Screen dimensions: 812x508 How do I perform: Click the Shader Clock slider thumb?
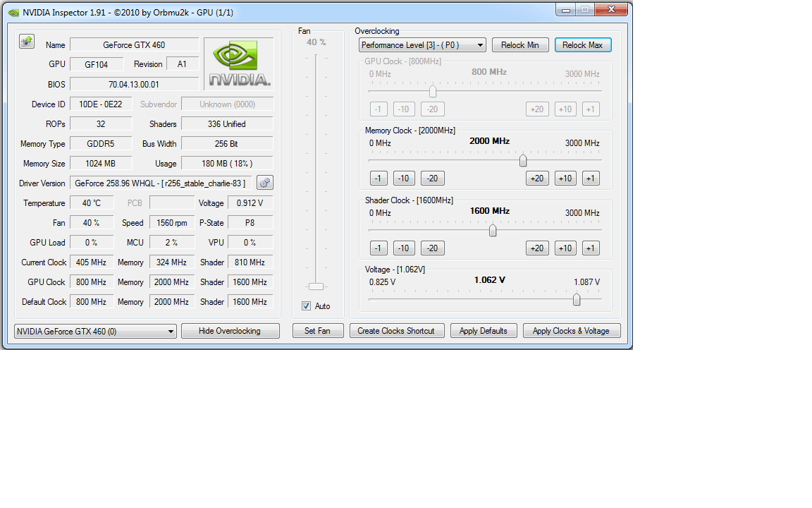point(493,230)
